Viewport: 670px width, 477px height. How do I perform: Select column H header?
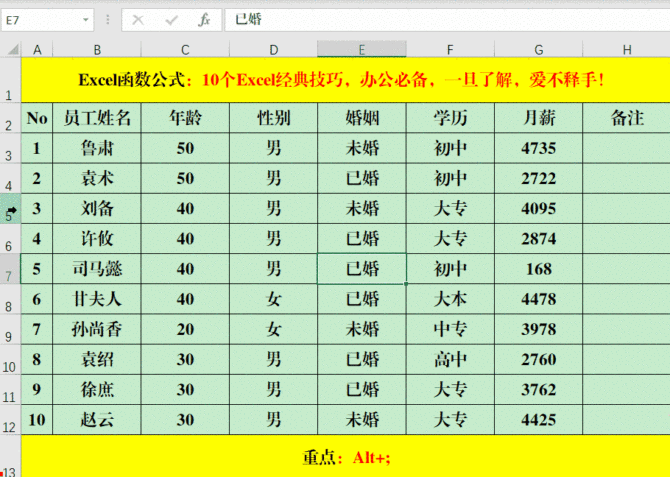click(x=626, y=50)
